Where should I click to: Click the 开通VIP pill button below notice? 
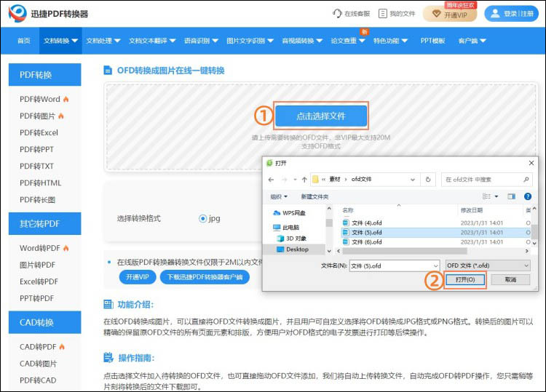click(138, 277)
